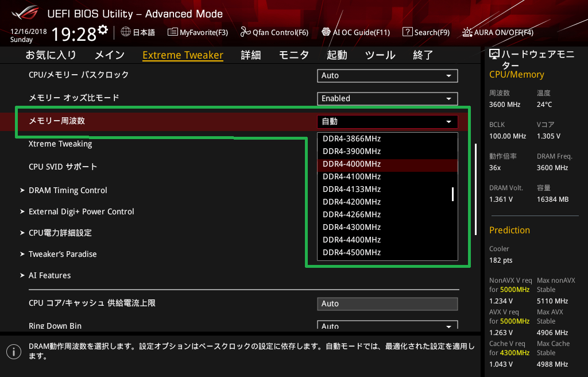Click the 1.361 V DRAM Volt. value
The height and width of the screenshot is (377, 588).
point(501,199)
